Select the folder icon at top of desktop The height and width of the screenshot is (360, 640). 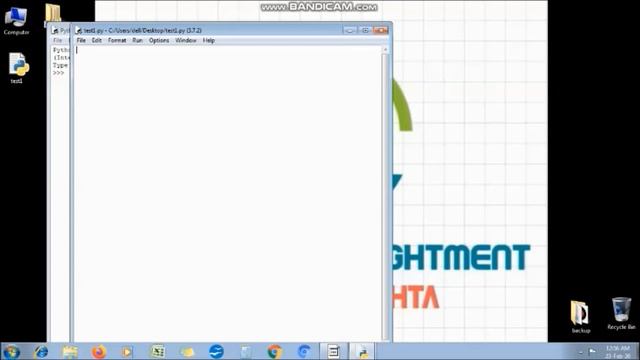pos(53,13)
